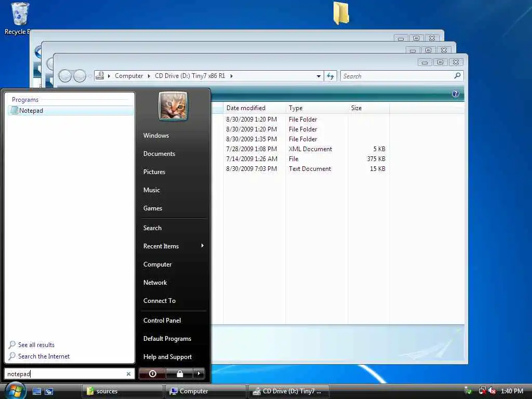Click Computer in the address breadcrumb
The image size is (532, 399).
coord(129,76)
